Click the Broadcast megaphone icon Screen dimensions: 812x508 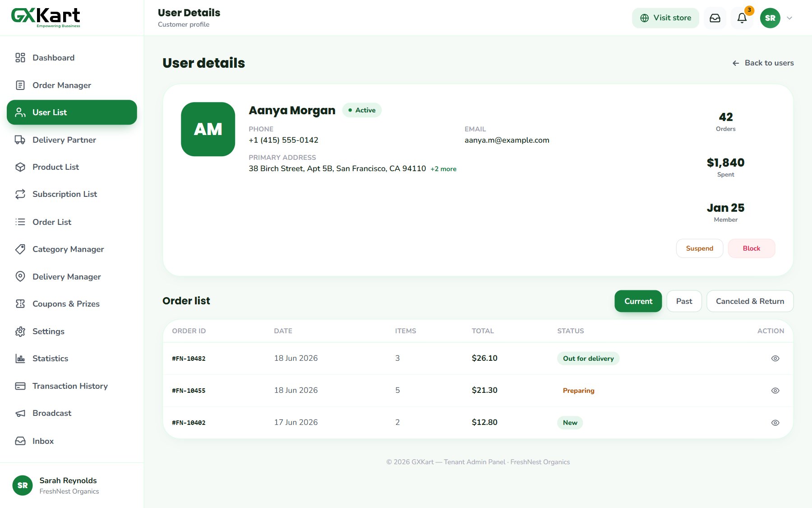point(20,413)
